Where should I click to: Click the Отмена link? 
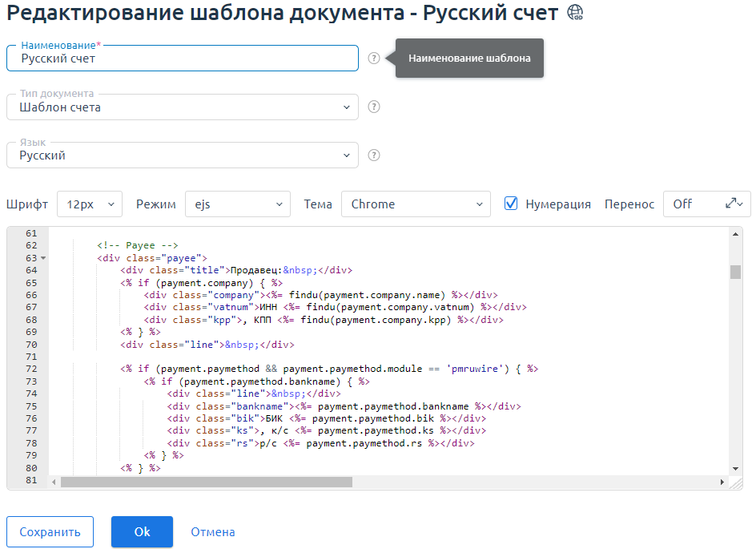[213, 531]
